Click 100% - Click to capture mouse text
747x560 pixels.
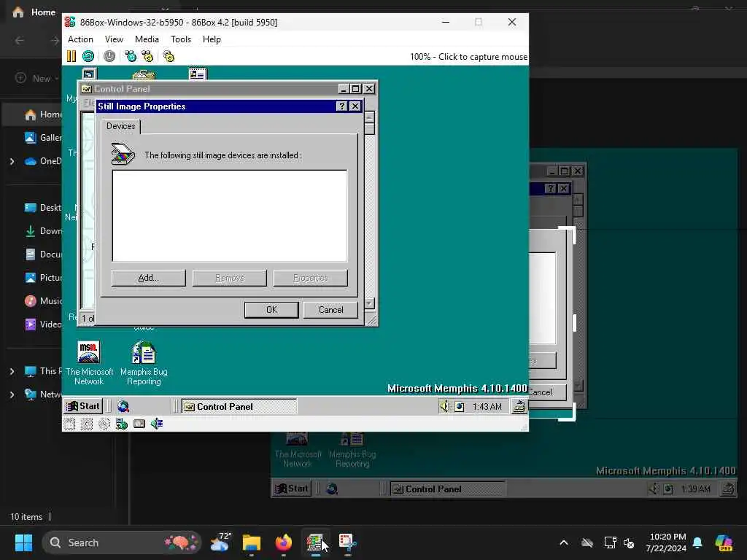(468, 57)
